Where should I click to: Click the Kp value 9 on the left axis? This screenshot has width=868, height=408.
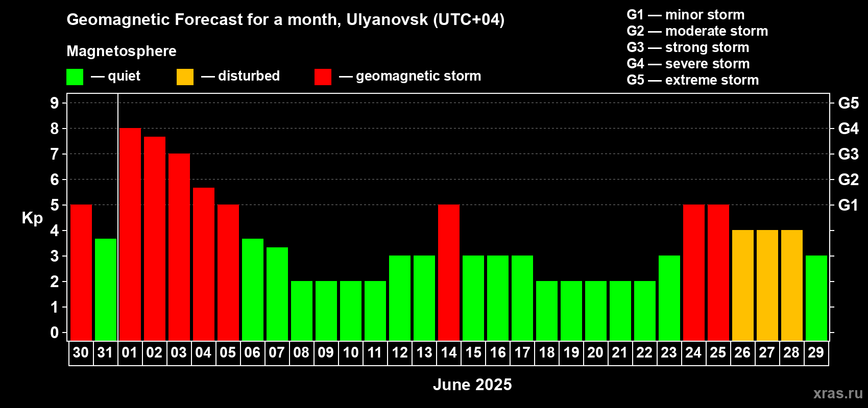[55, 103]
